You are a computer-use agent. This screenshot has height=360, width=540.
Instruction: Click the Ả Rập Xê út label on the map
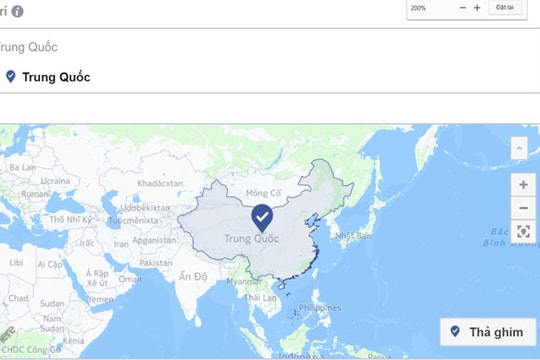[97, 278]
